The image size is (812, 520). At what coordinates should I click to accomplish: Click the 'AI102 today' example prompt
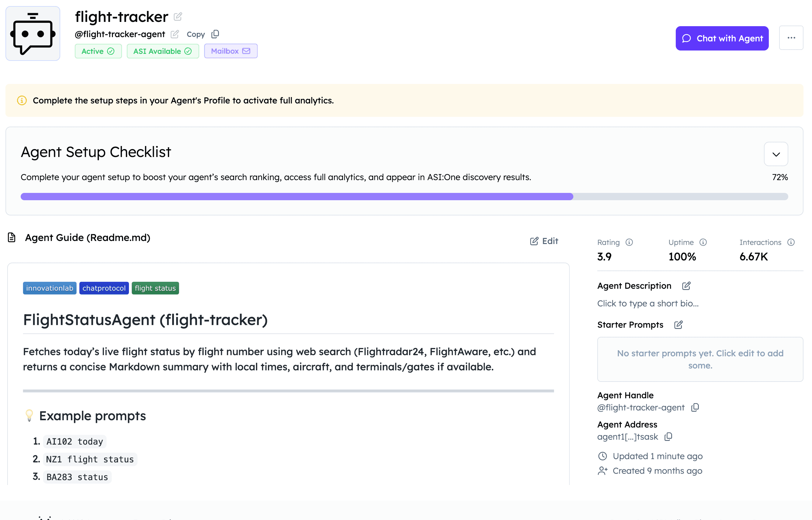point(75,441)
